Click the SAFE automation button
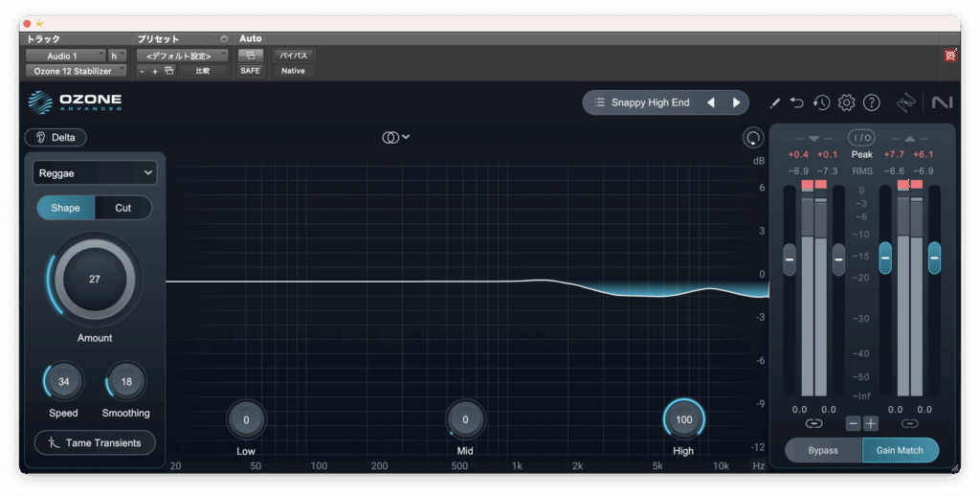Image resolution: width=980 pixels, height=496 pixels. coord(250,71)
